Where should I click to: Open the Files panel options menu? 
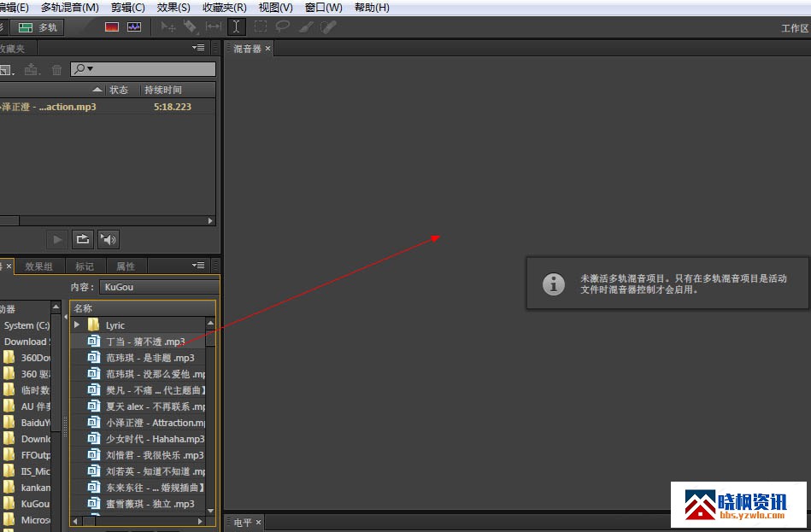[198, 48]
